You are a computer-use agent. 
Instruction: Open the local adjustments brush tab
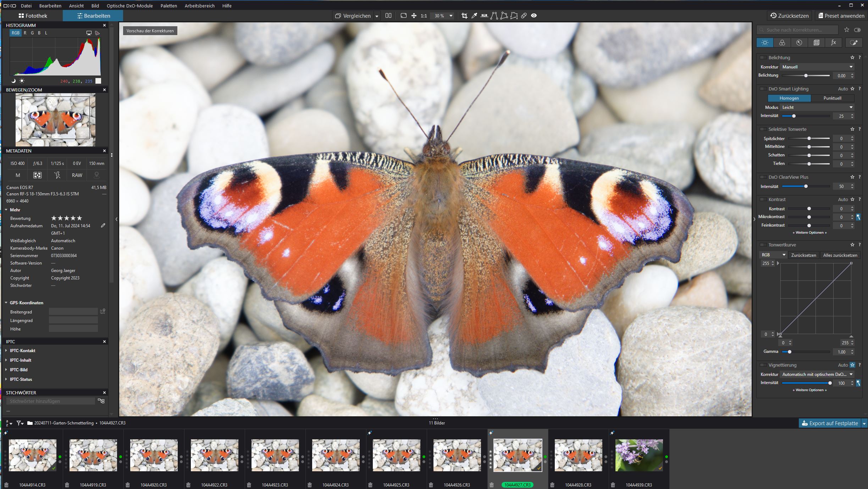pyautogui.click(x=853, y=43)
